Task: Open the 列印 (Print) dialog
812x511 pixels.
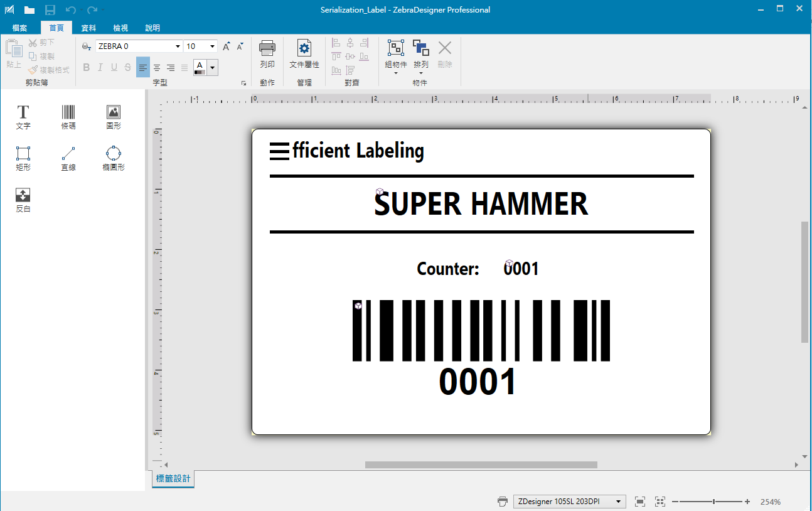Action: [x=267, y=55]
